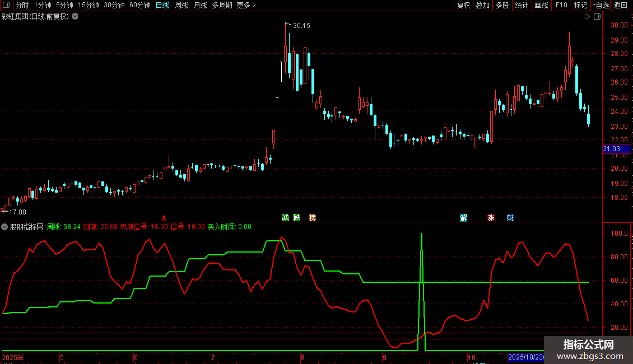Image resolution: width=633 pixels, height=364 pixels.
Task: Click the 标记 mark button
Action: click(x=580, y=5)
